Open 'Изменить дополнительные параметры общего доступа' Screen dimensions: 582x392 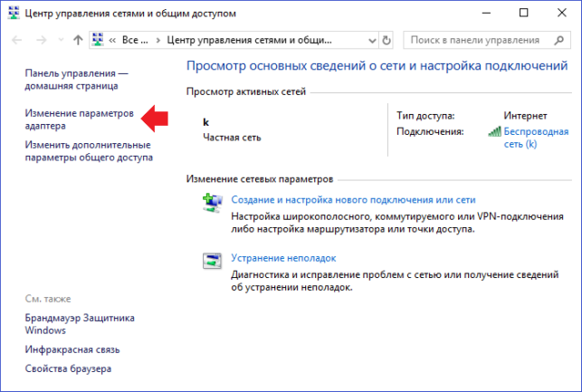click(89, 151)
